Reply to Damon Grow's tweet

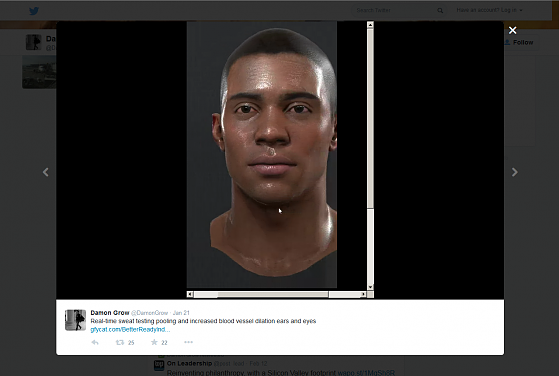pos(95,342)
